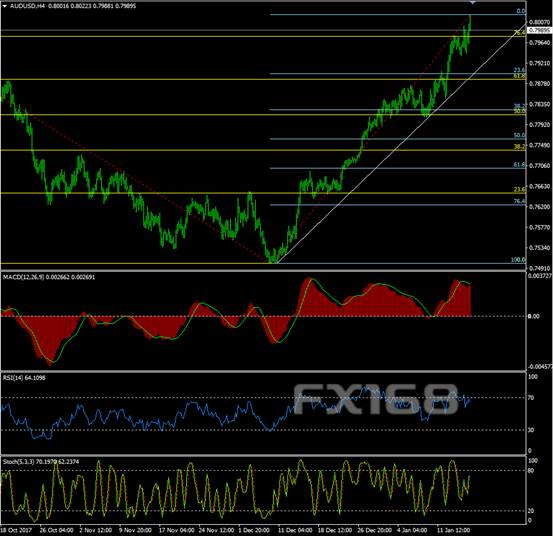Click price axis value 0.76200
This screenshot has width=553, height=536.
click(x=540, y=207)
